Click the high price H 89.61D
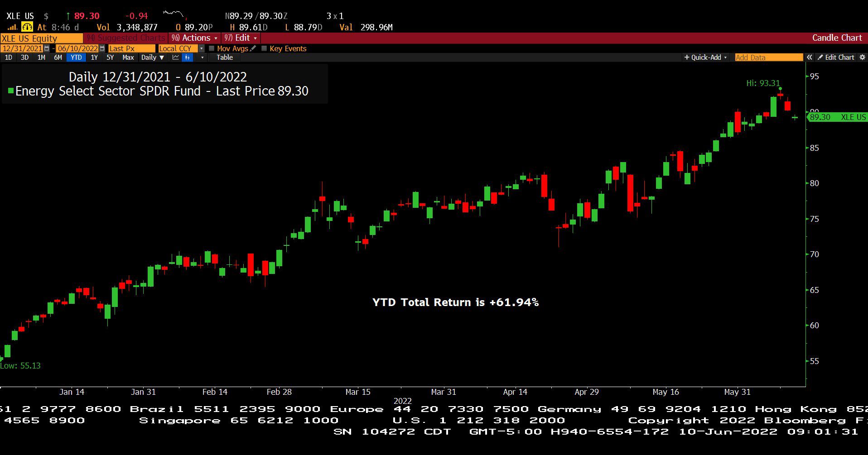868x455 pixels. (x=249, y=28)
